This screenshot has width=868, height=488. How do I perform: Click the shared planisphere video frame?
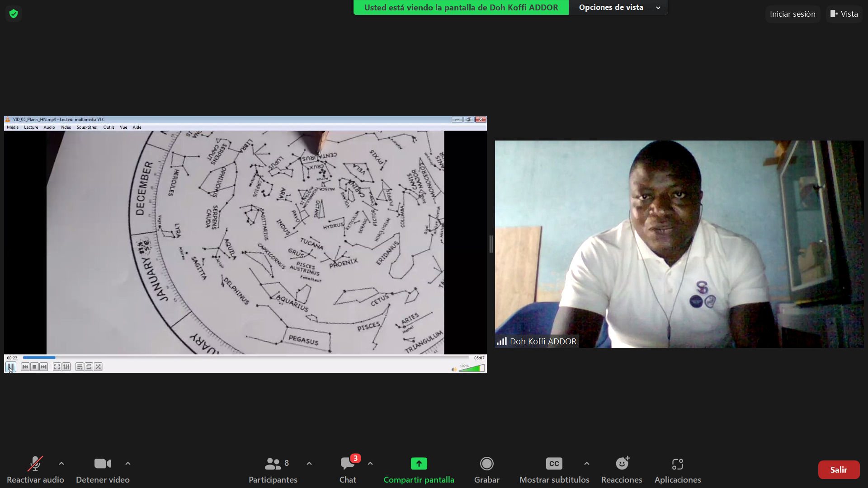pyautogui.click(x=245, y=243)
